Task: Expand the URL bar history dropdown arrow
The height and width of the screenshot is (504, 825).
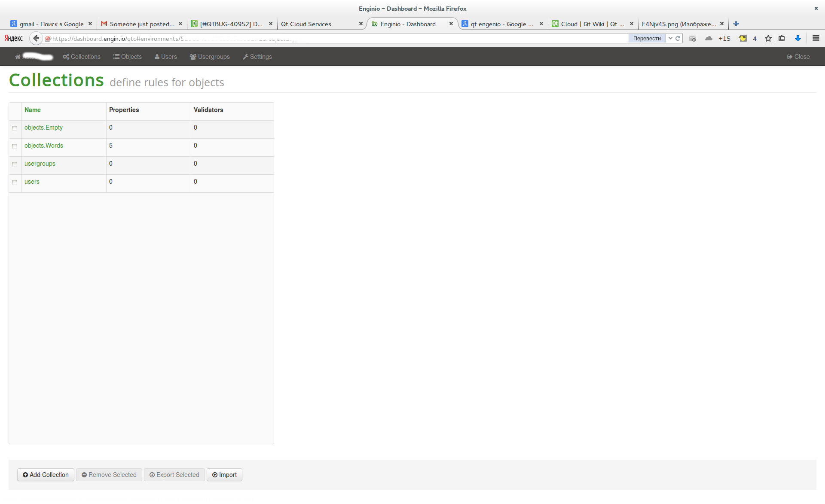Action: [670, 39]
